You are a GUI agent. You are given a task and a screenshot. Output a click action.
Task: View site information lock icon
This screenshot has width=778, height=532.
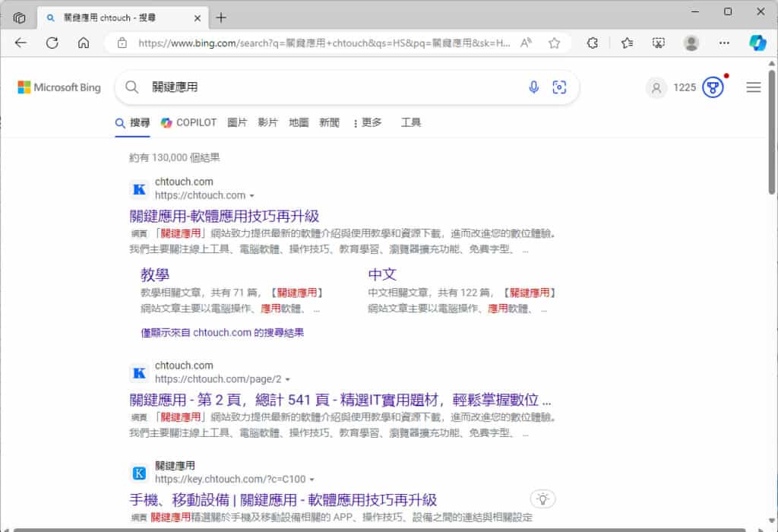tap(122, 43)
